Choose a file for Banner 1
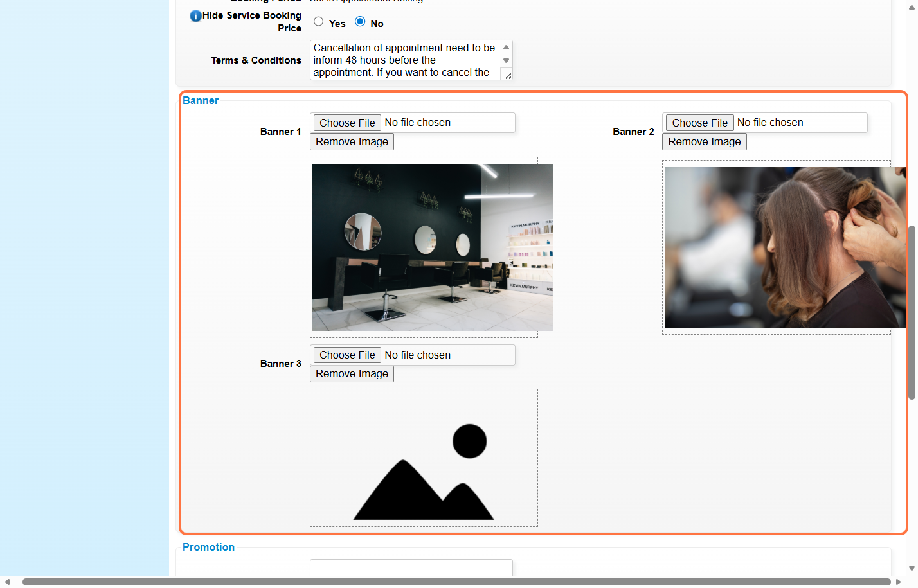 pos(347,123)
